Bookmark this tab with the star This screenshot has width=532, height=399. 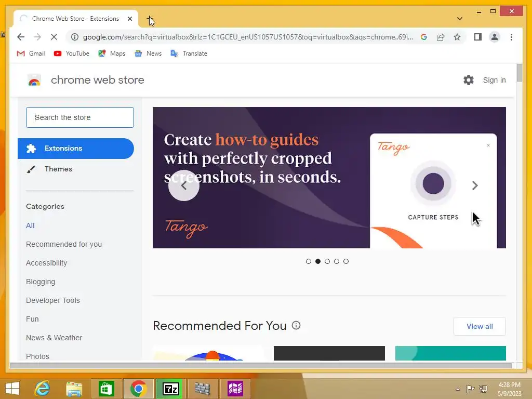point(457,37)
